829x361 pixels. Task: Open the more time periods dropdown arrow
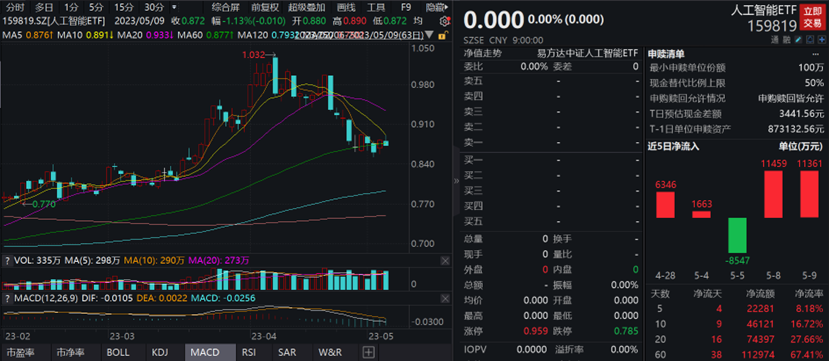(175, 7)
